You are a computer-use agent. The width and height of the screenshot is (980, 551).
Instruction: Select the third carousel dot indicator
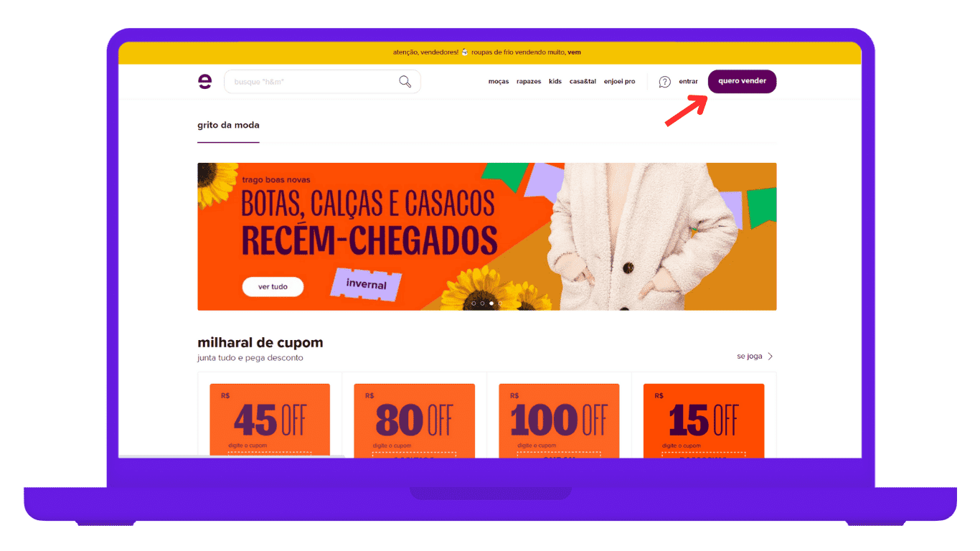(x=491, y=303)
